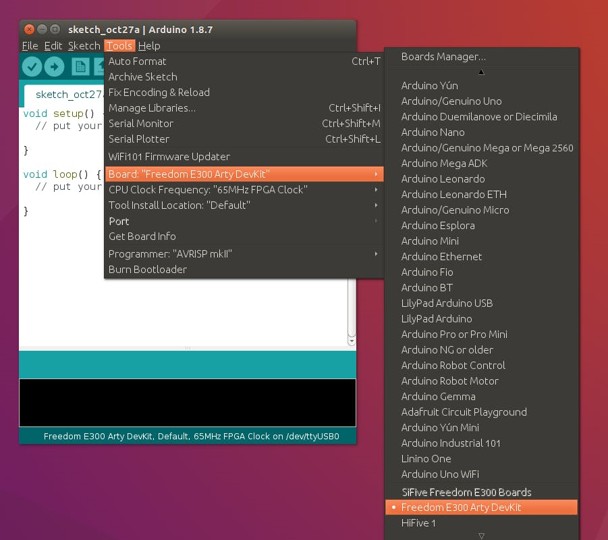Select Adafruit Circuit Playground board
Image resolution: width=608 pixels, height=540 pixels.
coord(463,412)
